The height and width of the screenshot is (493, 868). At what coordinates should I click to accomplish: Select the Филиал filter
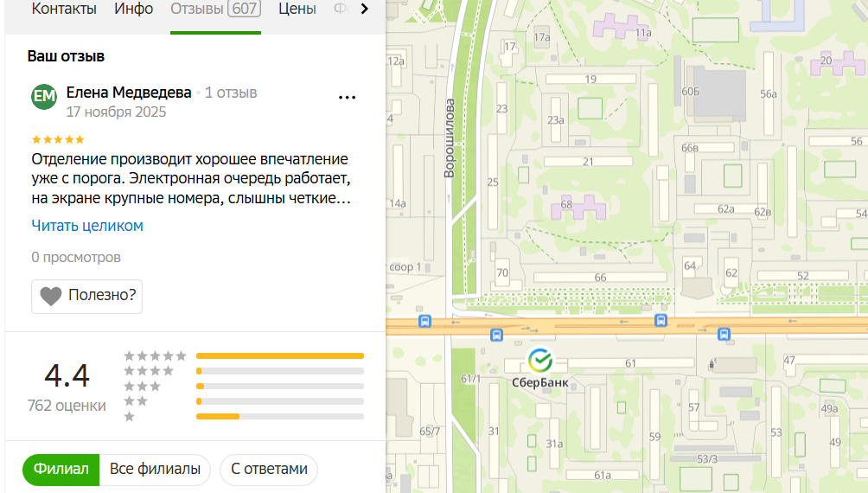tap(61, 469)
